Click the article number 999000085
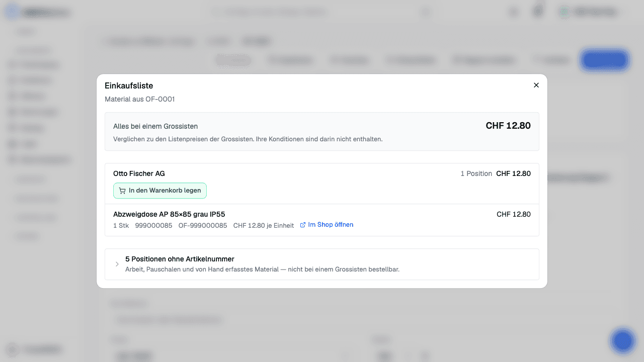Viewport: 644px width, 362px height. click(x=153, y=226)
